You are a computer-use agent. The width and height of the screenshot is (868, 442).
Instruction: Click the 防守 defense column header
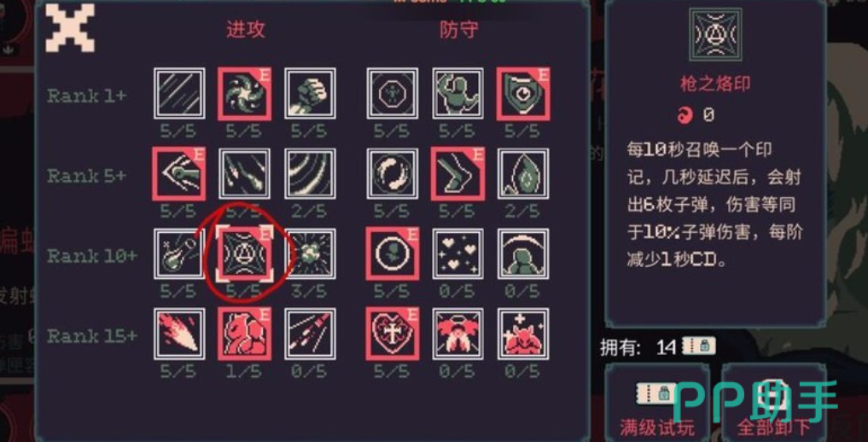pyautogui.click(x=458, y=29)
